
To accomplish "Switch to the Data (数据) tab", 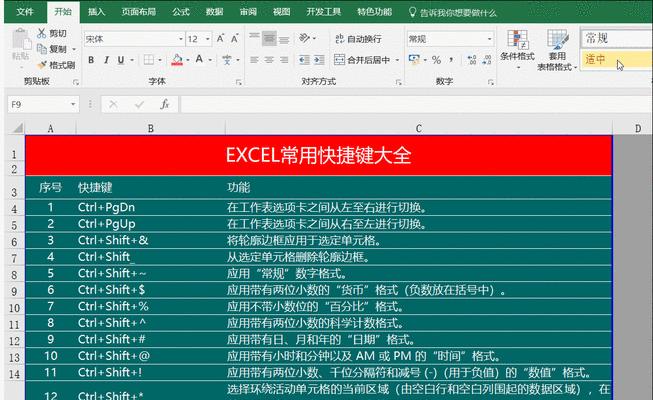I will (214, 12).
